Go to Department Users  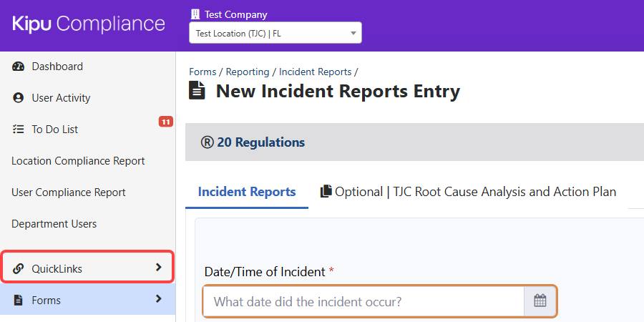(x=54, y=224)
